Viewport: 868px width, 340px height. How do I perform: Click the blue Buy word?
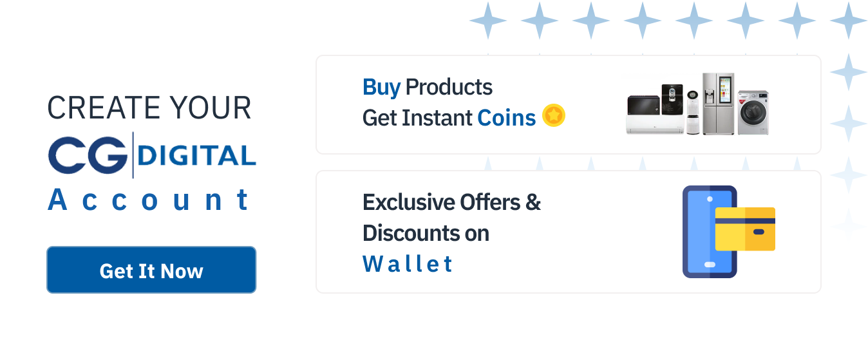(382, 88)
